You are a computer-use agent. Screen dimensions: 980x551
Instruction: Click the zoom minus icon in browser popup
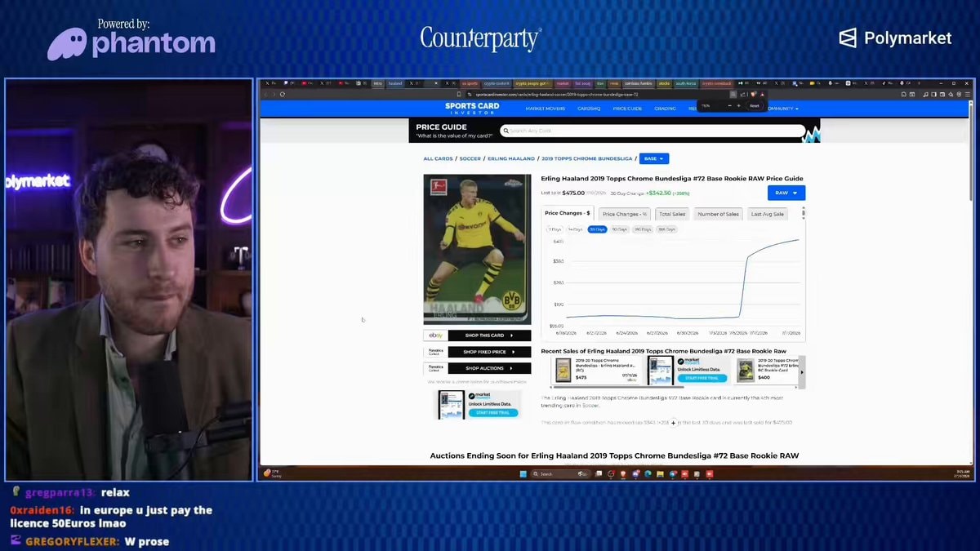729,105
